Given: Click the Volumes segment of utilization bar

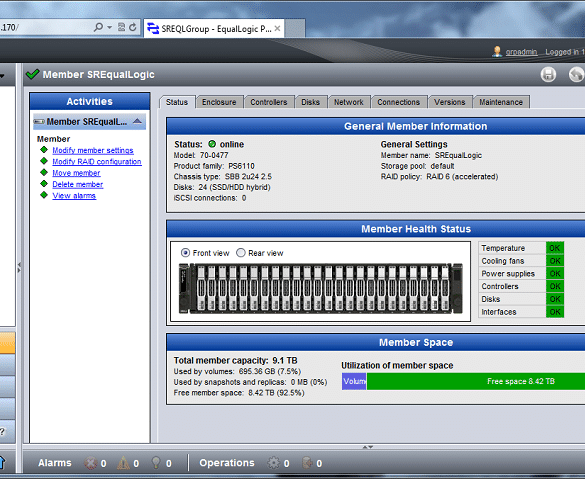Looking at the screenshot, I should pyautogui.click(x=354, y=381).
